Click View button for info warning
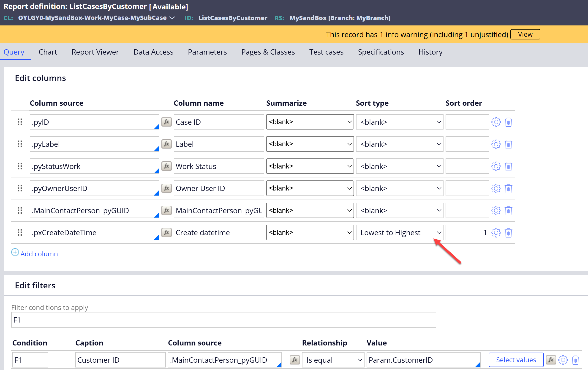The height and width of the screenshot is (370, 588). (x=525, y=34)
